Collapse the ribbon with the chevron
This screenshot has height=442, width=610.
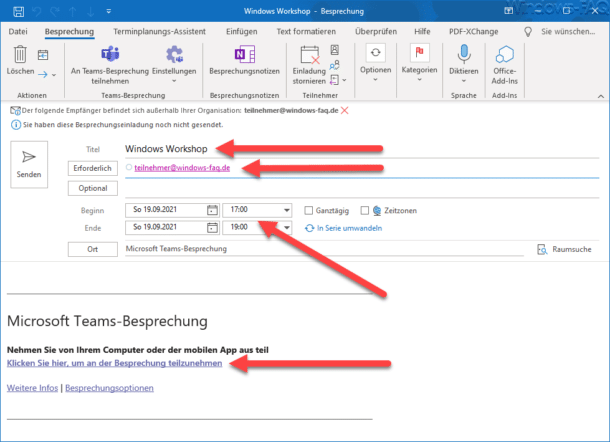(601, 96)
